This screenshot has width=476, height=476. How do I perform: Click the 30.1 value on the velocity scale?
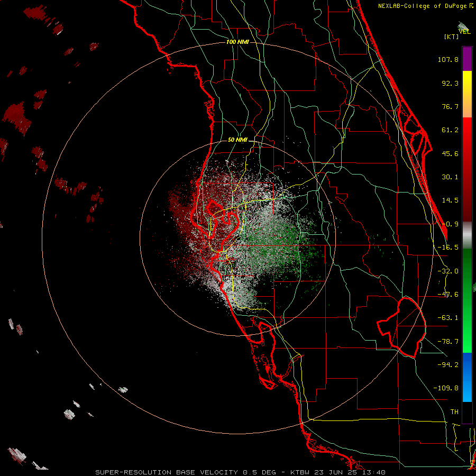coord(450,177)
